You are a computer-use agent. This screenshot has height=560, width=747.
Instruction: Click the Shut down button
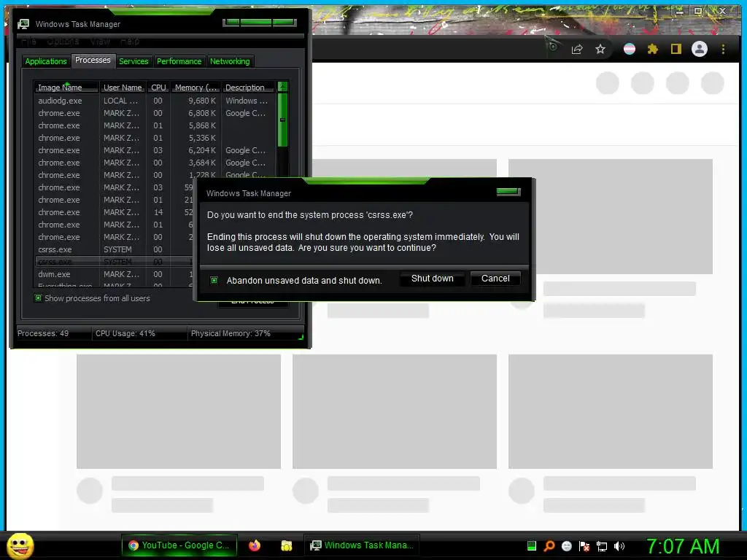pos(432,279)
